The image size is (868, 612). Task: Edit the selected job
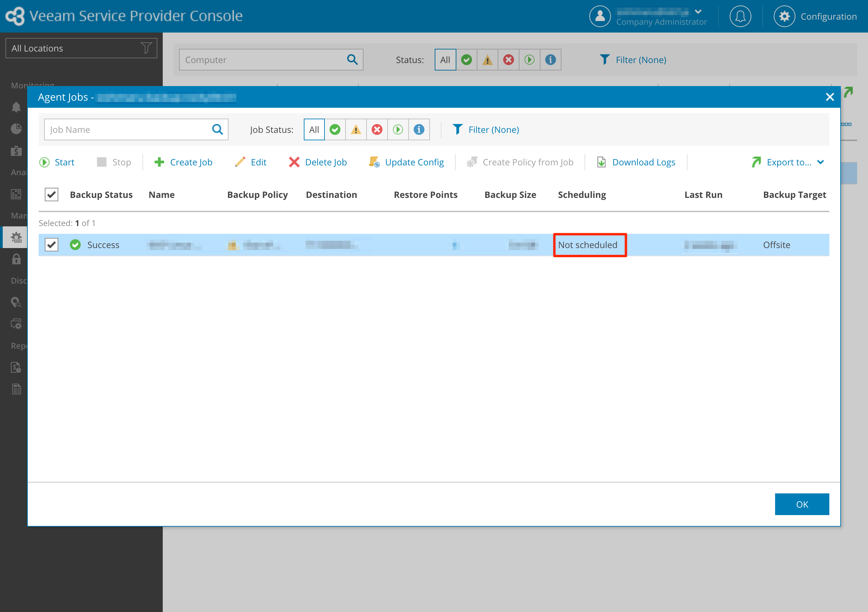(x=251, y=162)
